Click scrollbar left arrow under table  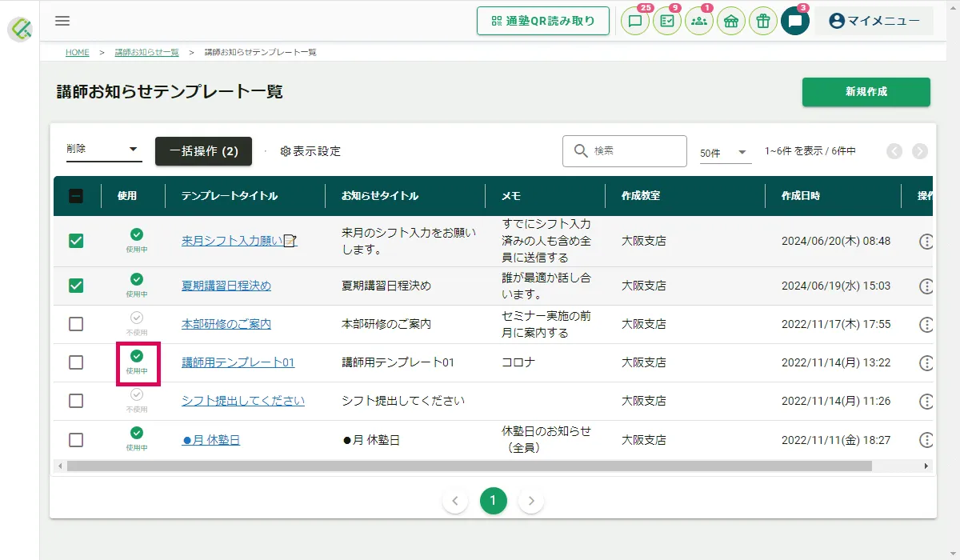(58, 466)
